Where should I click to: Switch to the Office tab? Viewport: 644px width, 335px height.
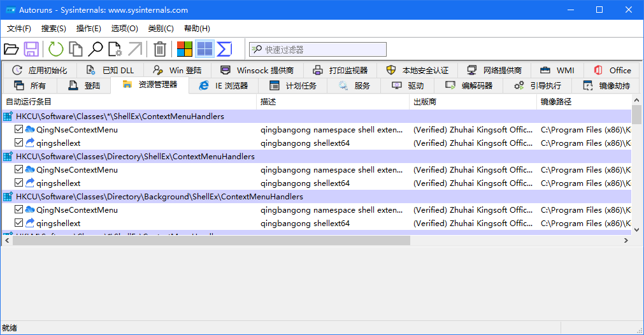[x=612, y=70]
